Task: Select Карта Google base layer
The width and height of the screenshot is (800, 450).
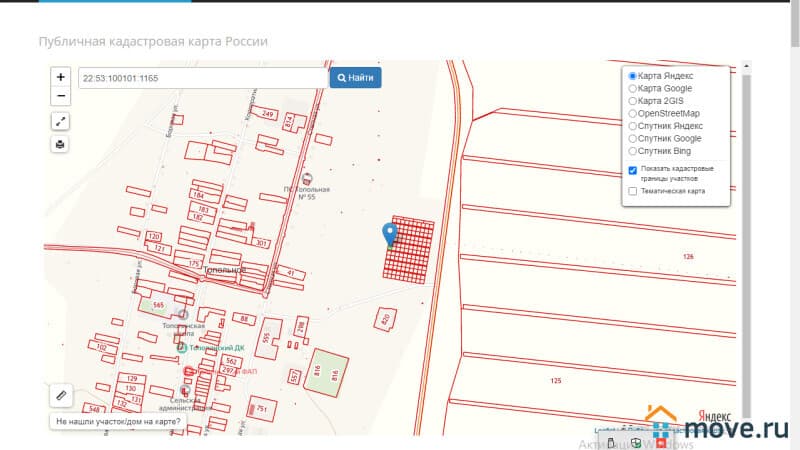Action: [x=632, y=89]
